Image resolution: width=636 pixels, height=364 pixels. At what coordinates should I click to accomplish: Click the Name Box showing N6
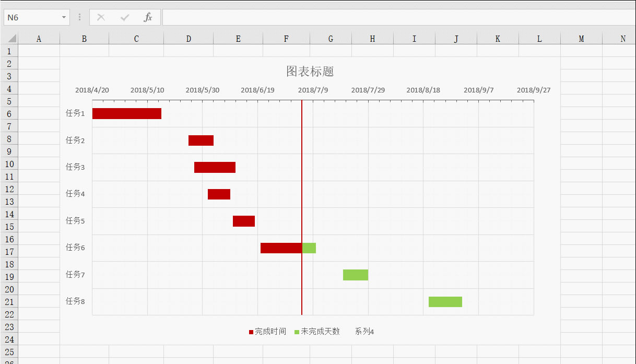click(32, 17)
